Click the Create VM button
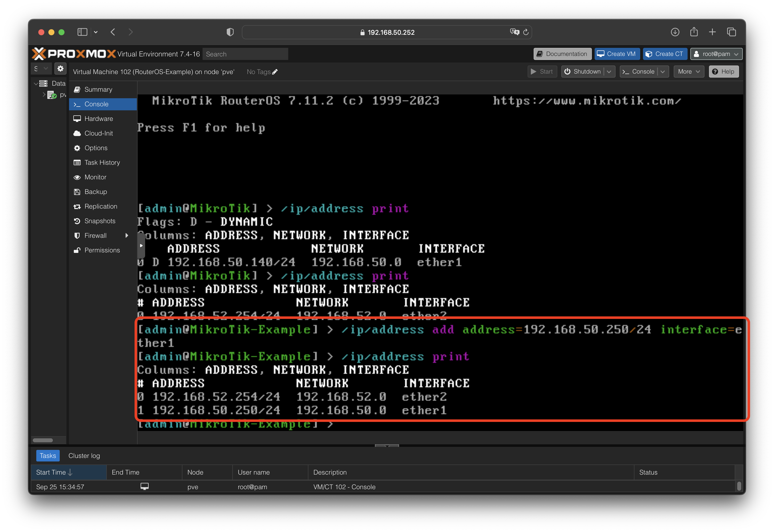Image resolution: width=774 pixels, height=532 pixels. (x=617, y=54)
